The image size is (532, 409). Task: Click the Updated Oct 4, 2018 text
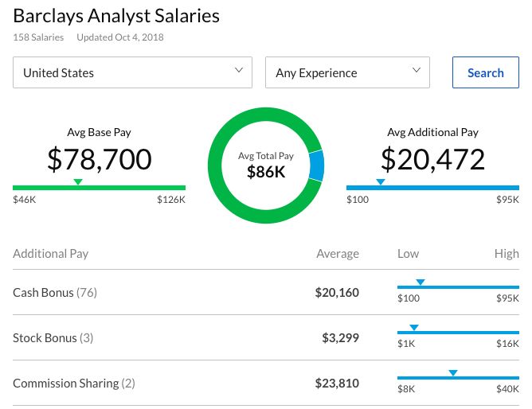120,37
